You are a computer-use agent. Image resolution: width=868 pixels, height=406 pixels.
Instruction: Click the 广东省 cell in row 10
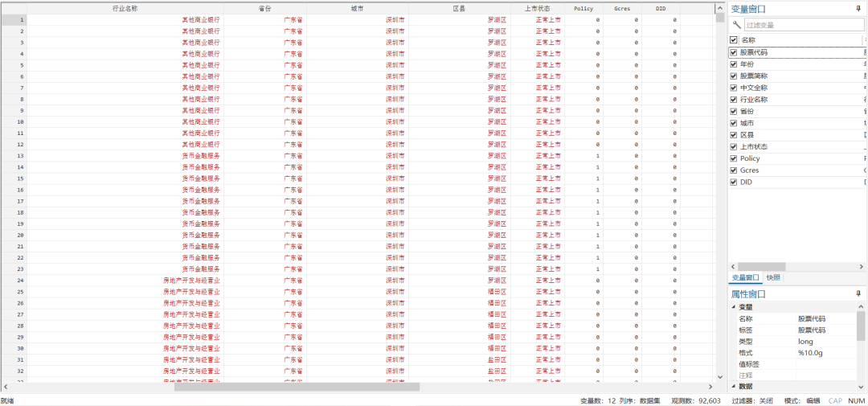265,122
